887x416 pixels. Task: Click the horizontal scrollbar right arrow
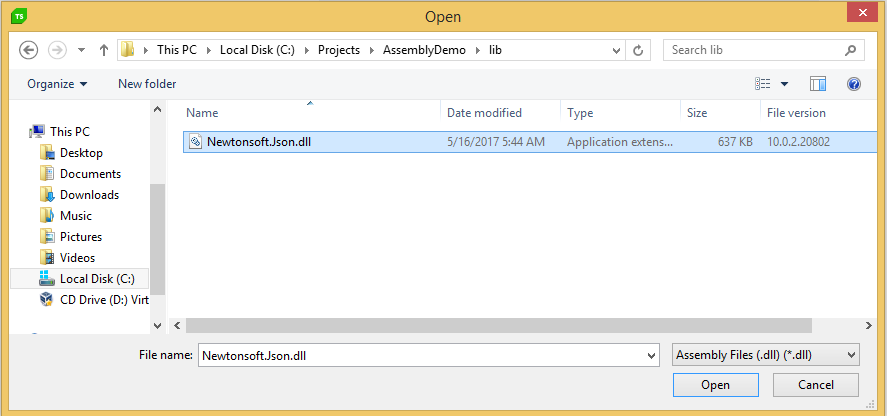868,325
